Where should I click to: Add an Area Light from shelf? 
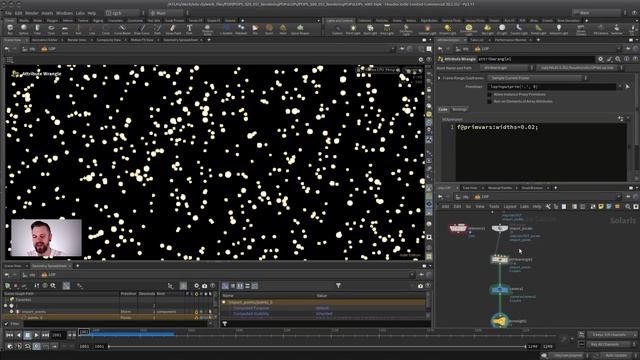pyautogui.click(x=387, y=29)
